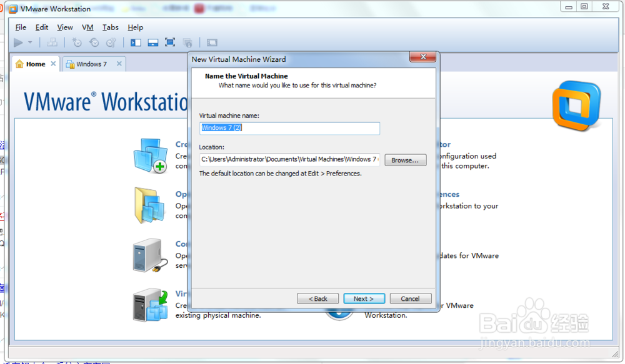Viewport: 625px width, 364px height.
Task: Expand the power button dropdown arrow
Action: point(29,42)
